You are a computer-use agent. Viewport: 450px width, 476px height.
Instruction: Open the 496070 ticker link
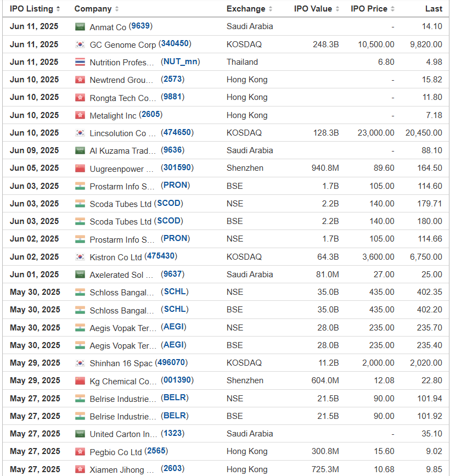pyautogui.click(x=171, y=362)
